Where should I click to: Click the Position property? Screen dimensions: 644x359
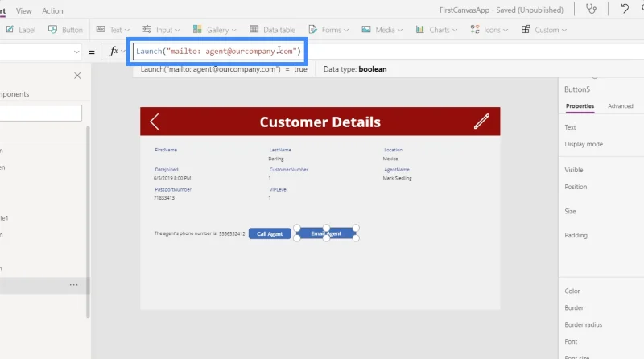tap(576, 187)
